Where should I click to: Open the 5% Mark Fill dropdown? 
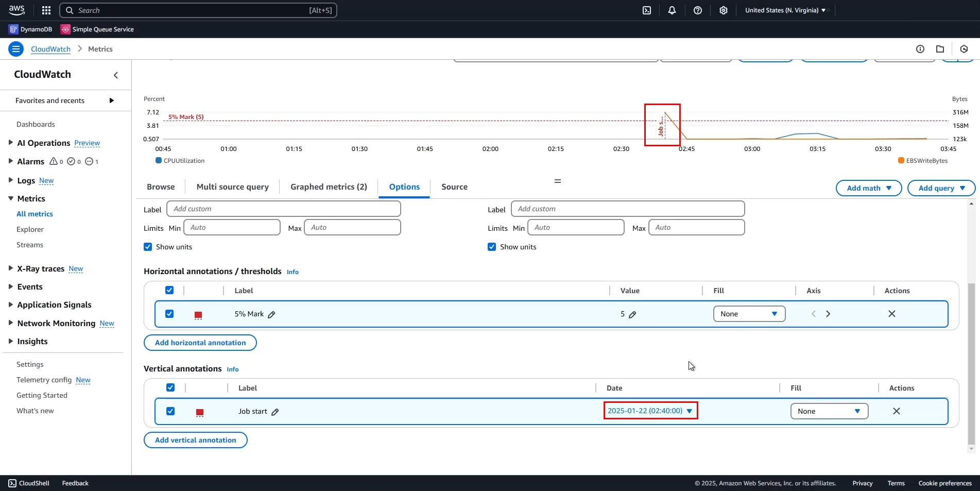click(749, 314)
